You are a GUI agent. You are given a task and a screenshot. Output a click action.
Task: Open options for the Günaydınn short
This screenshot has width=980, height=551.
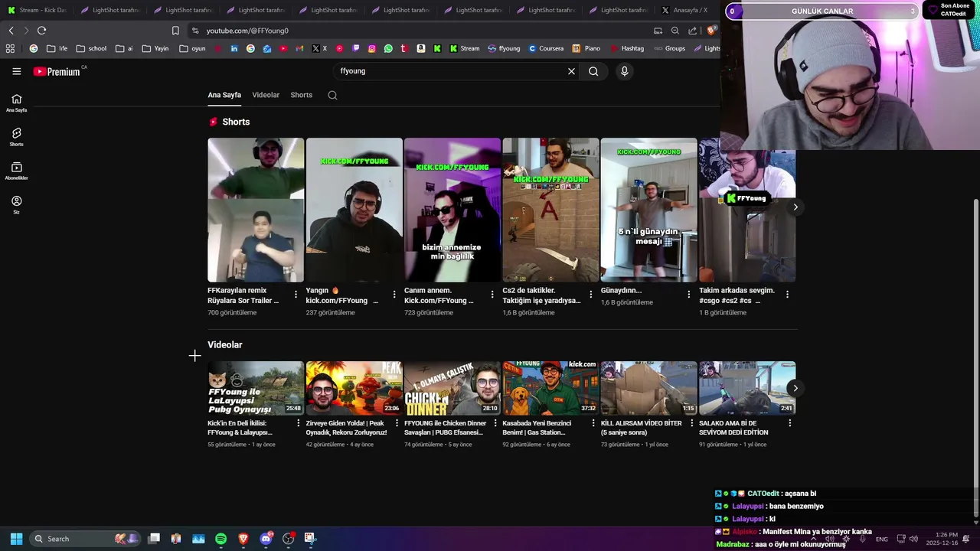coord(688,294)
